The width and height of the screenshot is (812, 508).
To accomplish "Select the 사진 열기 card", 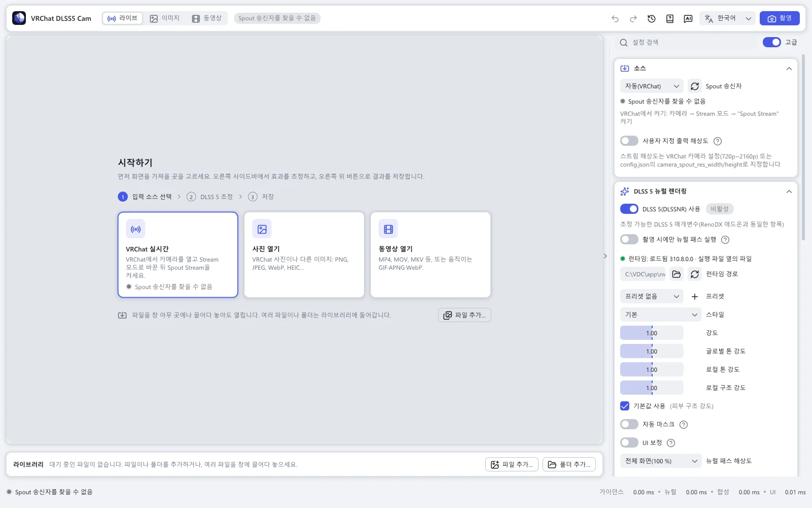I will (x=304, y=255).
